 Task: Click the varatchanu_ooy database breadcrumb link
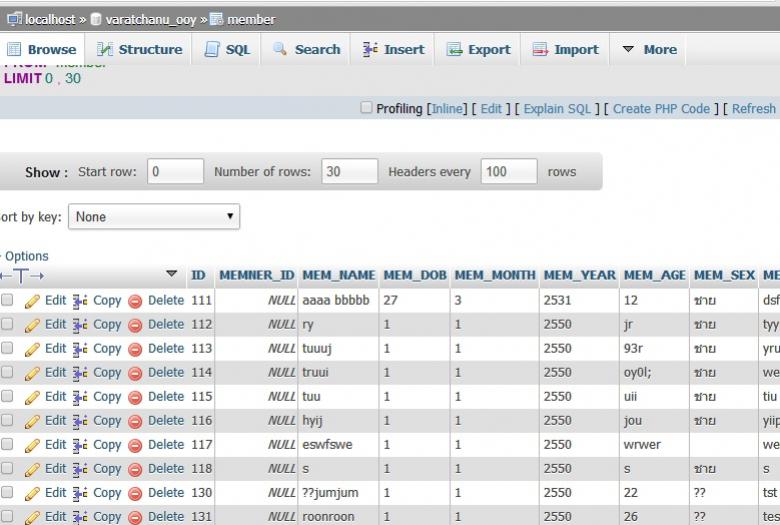point(151,20)
